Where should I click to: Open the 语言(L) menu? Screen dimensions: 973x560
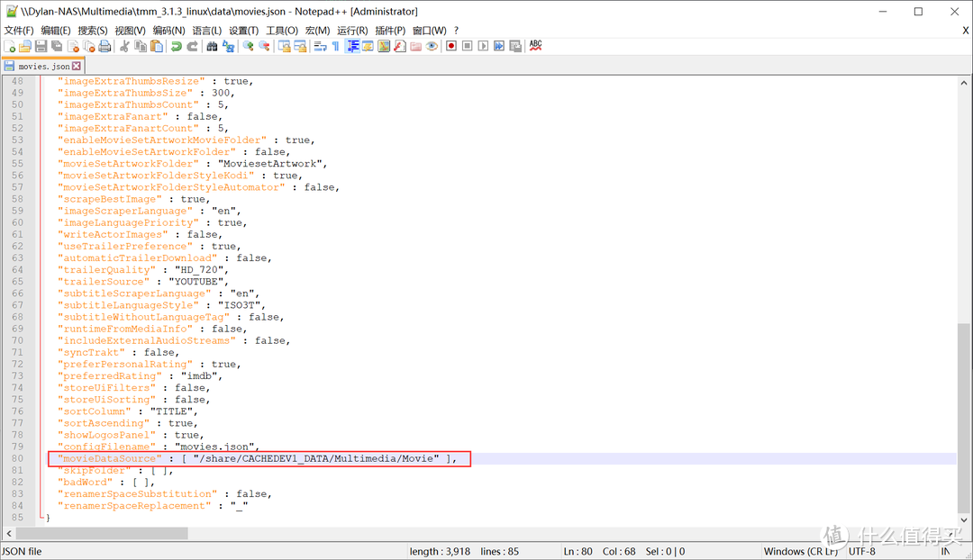206,31
